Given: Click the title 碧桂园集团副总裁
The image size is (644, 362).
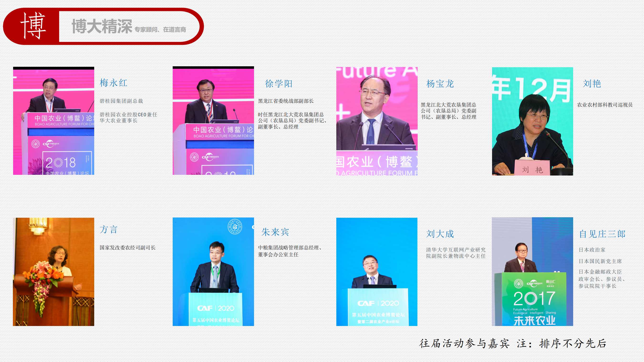Looking at the screenshot, I should click(x=121, y=101).
